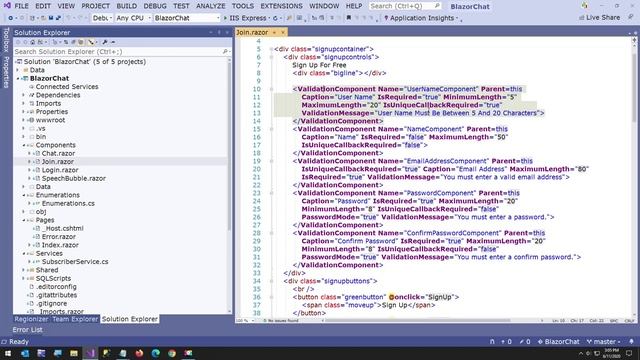Click the Quick Launch search magnifier icon

tap(437, 6)
